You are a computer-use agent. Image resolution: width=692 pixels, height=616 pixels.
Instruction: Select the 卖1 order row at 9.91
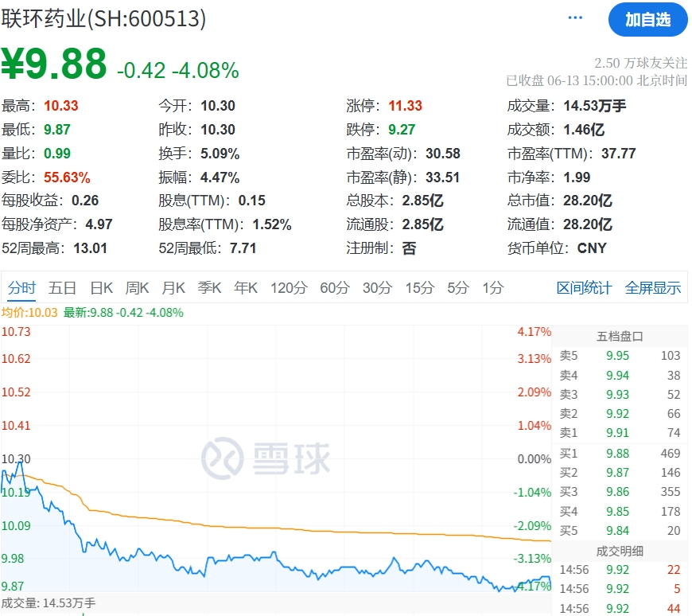point(620,433)
